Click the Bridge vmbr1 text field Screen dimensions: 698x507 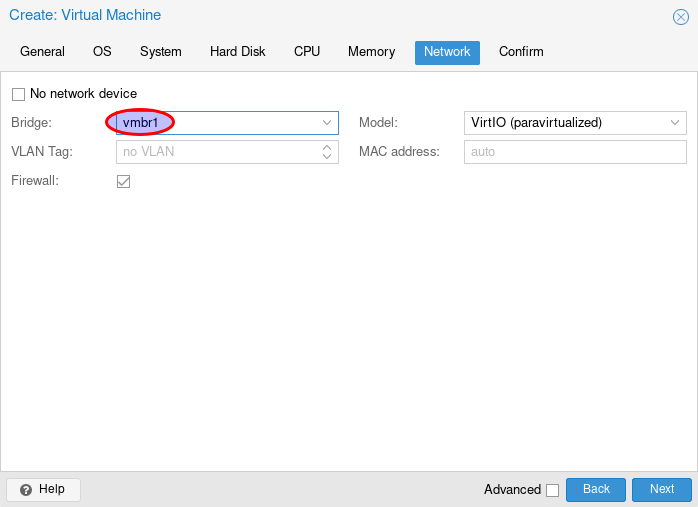coord(215,123)
